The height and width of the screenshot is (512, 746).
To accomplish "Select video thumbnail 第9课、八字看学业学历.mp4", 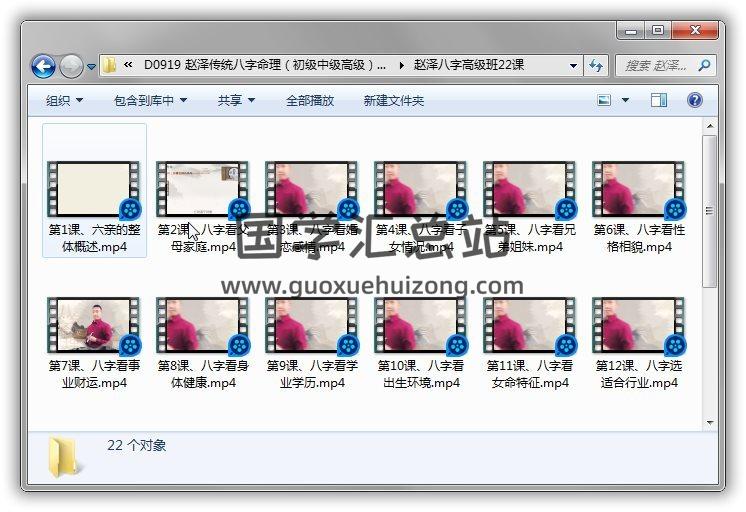I will (312, 325).
